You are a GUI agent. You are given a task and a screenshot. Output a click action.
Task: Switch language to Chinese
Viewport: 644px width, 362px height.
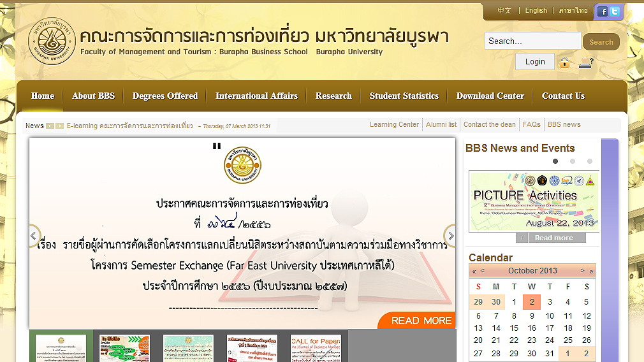(504, 10)
